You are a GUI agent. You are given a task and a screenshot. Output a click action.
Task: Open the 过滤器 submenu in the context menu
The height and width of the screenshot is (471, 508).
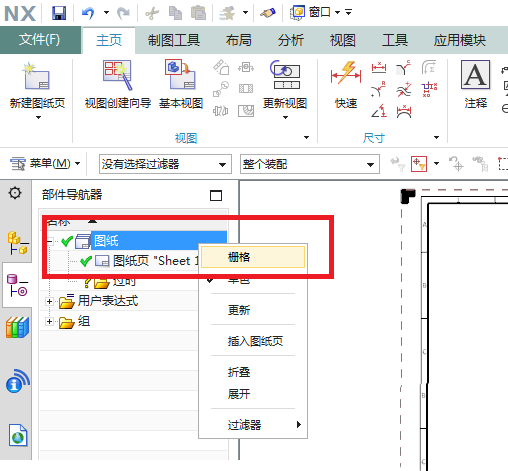click(x=253, y=425)
